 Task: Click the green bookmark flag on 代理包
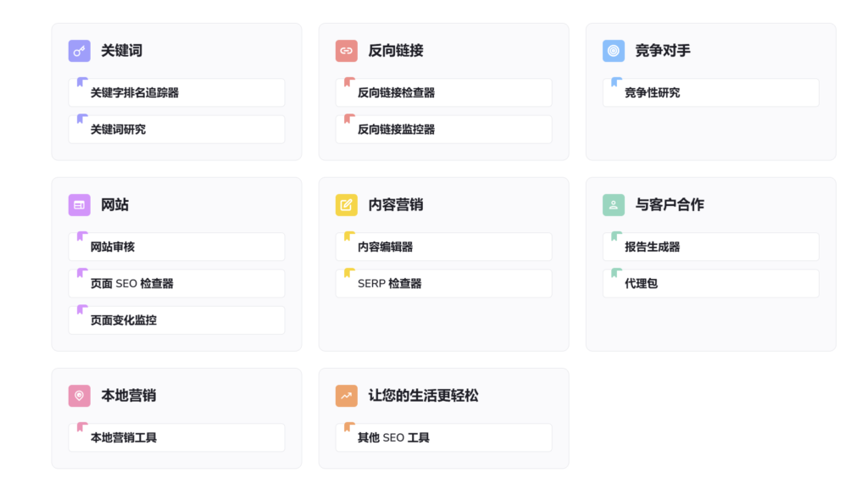point(616,273)
